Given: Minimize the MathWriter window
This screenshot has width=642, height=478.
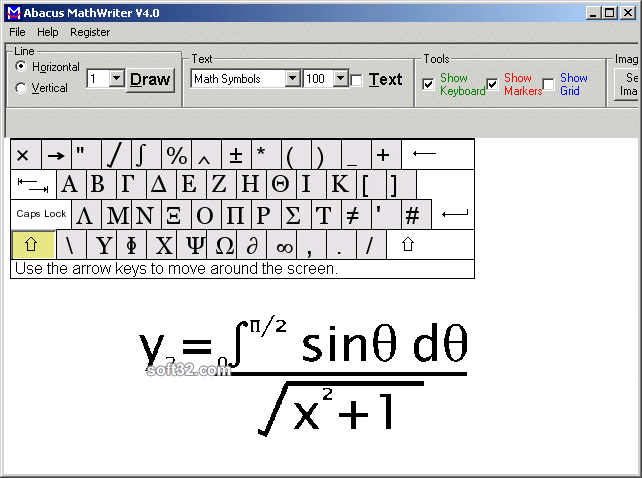Looking at the screenshot, I should pos(592,13).
